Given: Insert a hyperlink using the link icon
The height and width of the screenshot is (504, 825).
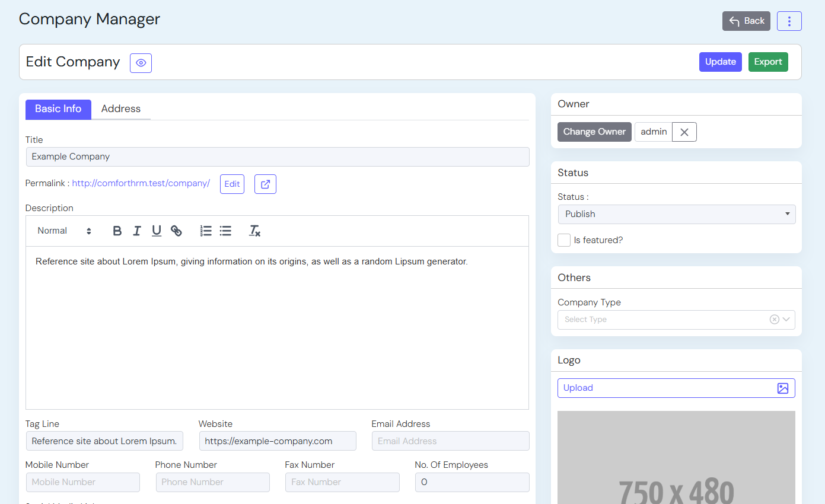Looking at the screenshot, I should (x=176, y=231).
